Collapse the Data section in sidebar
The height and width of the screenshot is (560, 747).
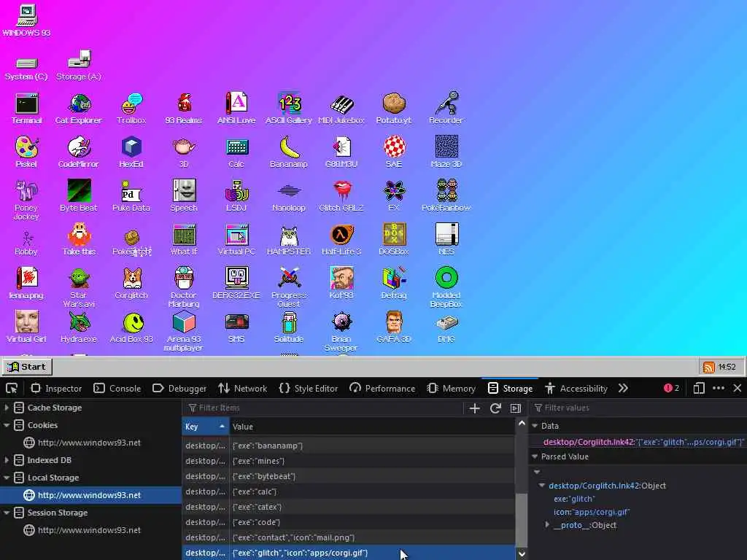pyautogui.click(x=535, y=426)
